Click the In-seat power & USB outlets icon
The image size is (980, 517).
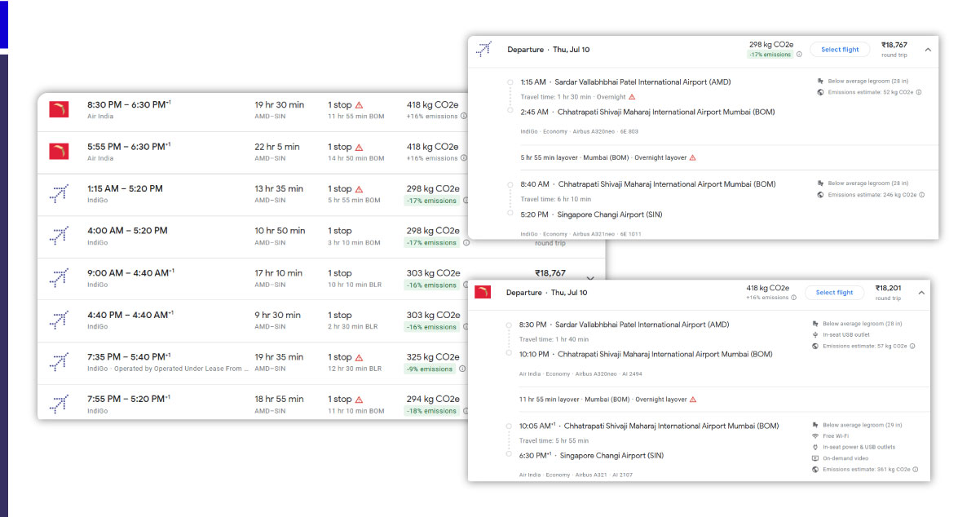pos(815,447)
